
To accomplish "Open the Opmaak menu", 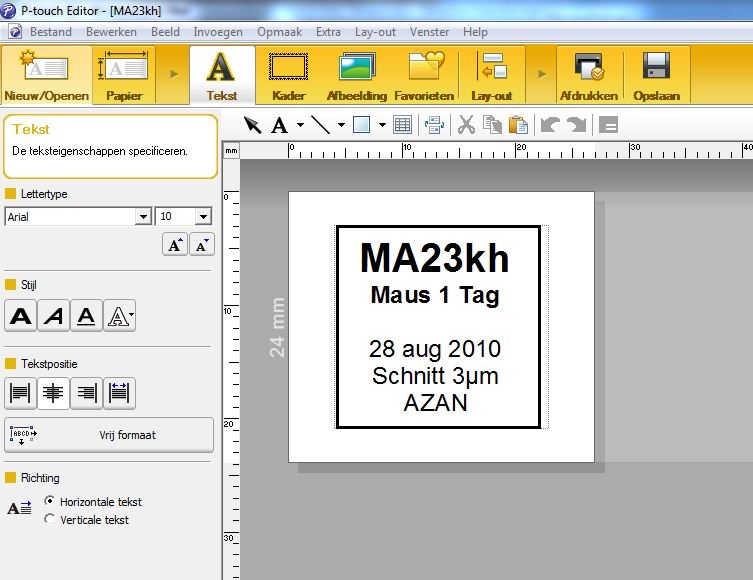I will pos(279,32).
